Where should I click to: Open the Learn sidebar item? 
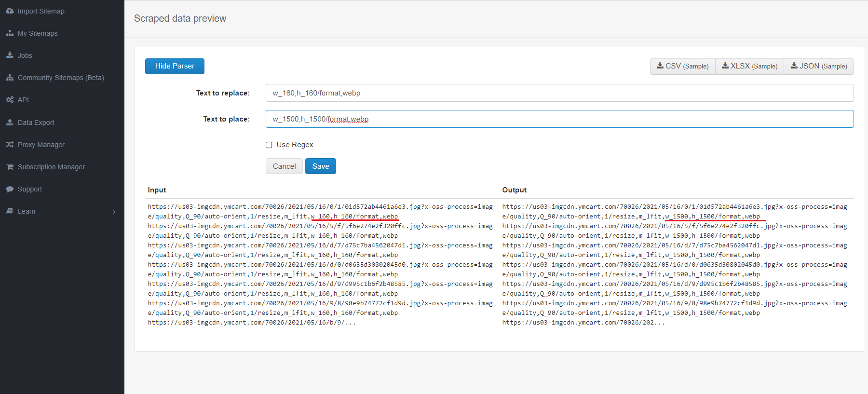(27, 211)
